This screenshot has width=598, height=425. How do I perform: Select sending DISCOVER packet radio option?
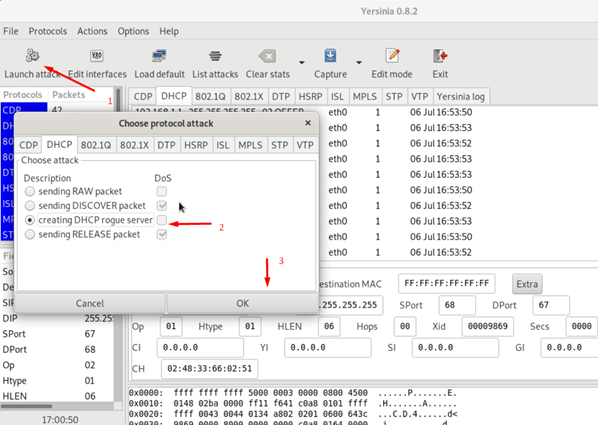pyautogui.click(x=30, y=206)
